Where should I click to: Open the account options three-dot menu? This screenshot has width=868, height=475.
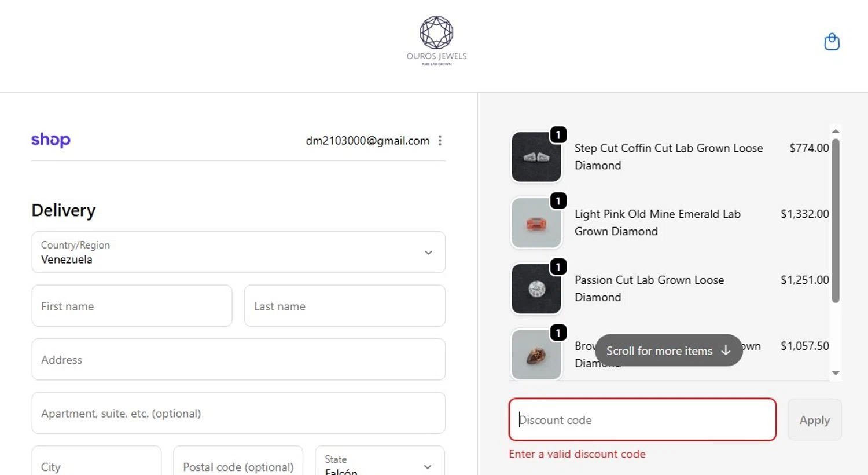[x=440, y=141]
